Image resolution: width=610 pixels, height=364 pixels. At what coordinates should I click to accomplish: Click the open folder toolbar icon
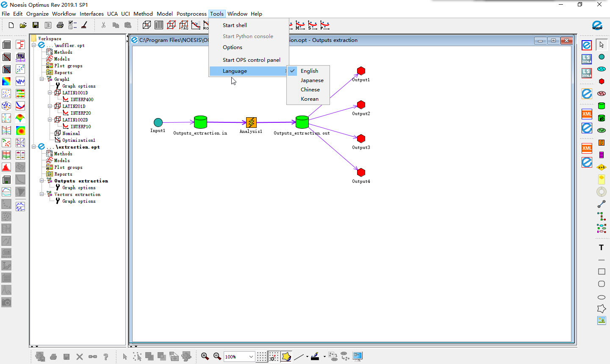(23, 25)
